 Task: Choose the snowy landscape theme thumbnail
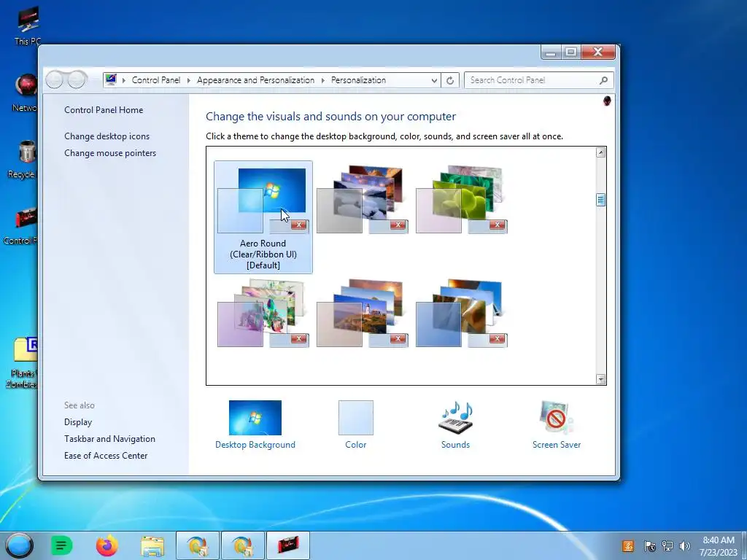(362, 199)
